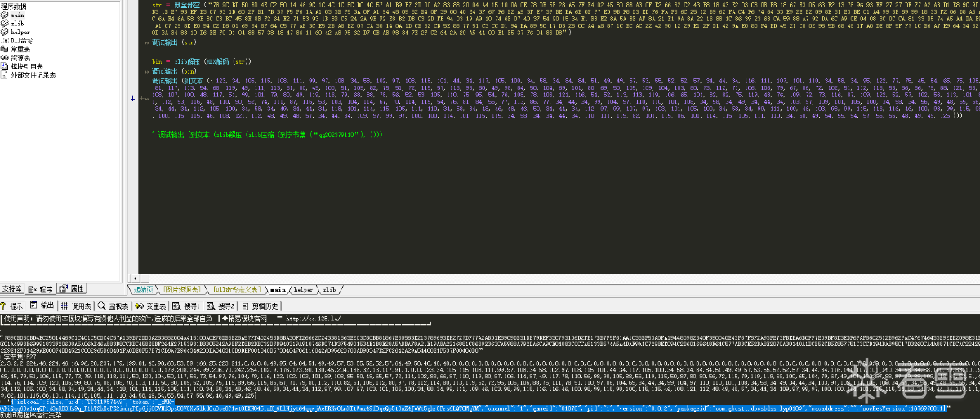Click the 精易模块官网 text in output
Screen dimensions: 980x419
tap(246, 319)
